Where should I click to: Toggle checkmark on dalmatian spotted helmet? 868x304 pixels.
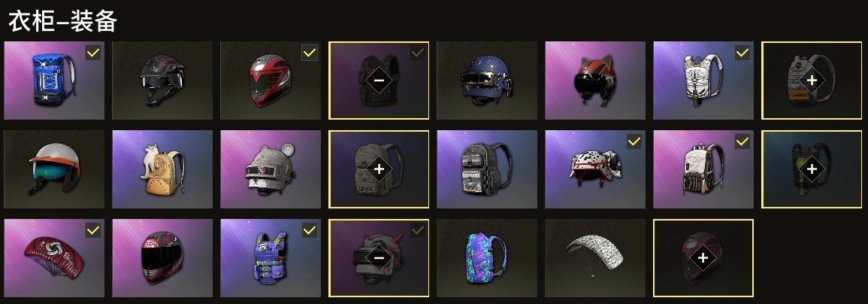[x=634, y=142]
